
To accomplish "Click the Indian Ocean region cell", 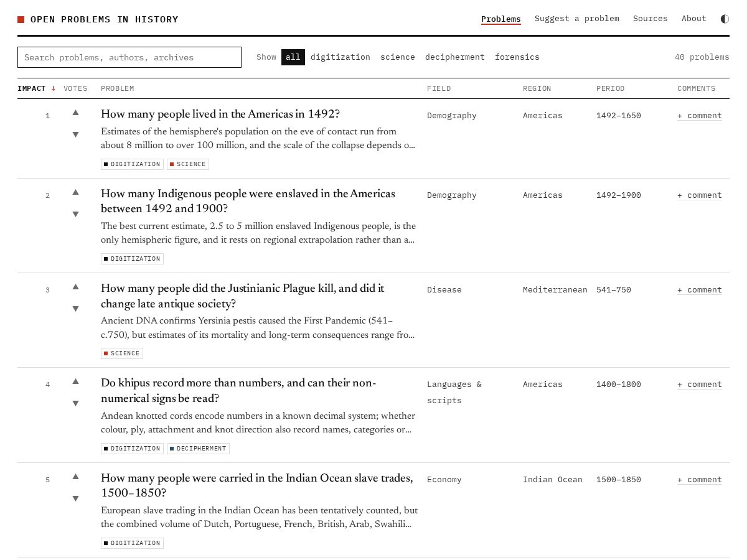I will (553, 480).
